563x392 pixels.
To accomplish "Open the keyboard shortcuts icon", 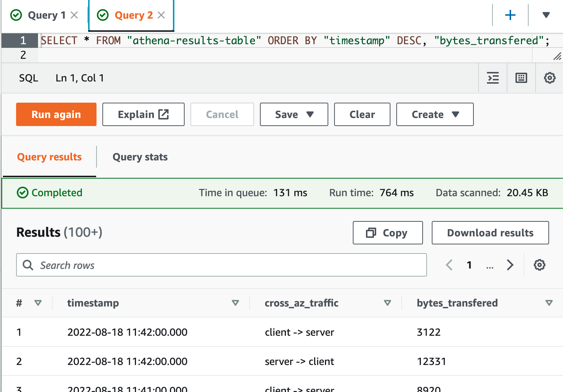I will tap(521, 78).
